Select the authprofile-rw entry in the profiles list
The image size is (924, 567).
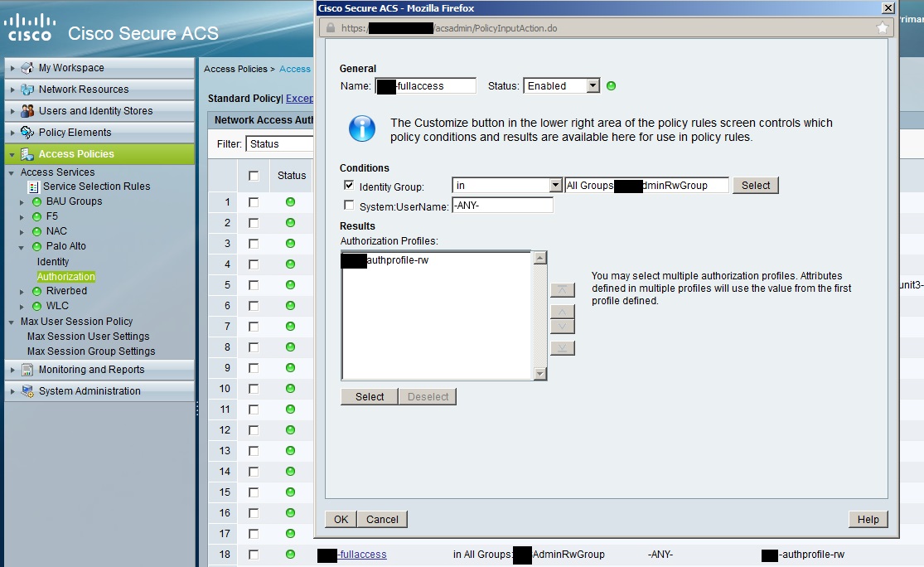pos(385,260)
